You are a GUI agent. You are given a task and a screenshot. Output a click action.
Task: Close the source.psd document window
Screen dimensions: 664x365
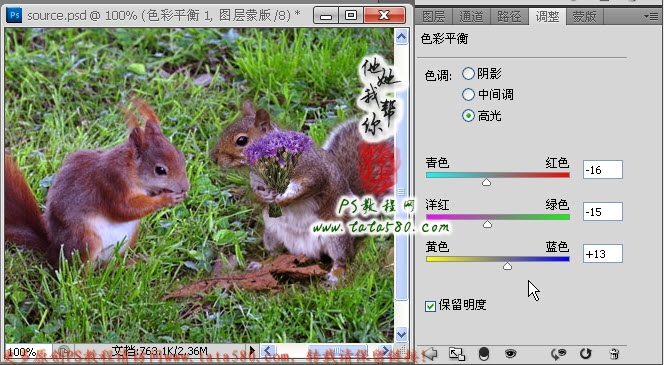pos(384,16)
